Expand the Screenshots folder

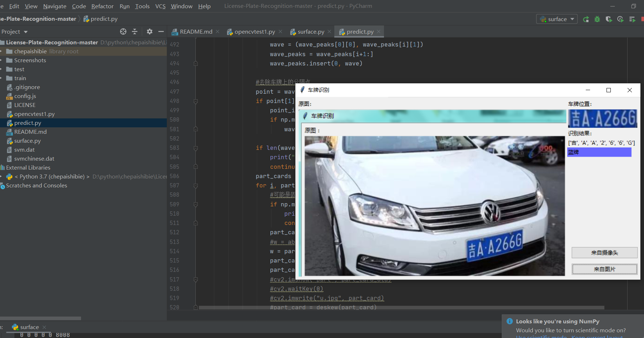[x=1, y=60]
